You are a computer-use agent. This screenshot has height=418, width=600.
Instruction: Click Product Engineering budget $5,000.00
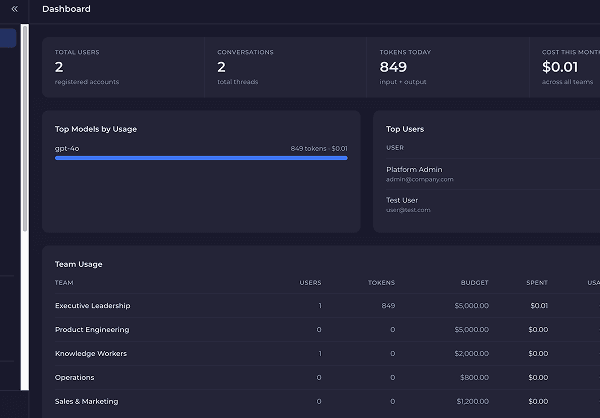tap(471, 330)
